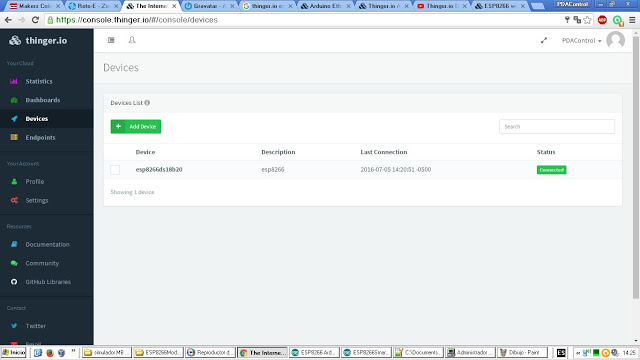Bookmark page with the star icon

[587, 20]
